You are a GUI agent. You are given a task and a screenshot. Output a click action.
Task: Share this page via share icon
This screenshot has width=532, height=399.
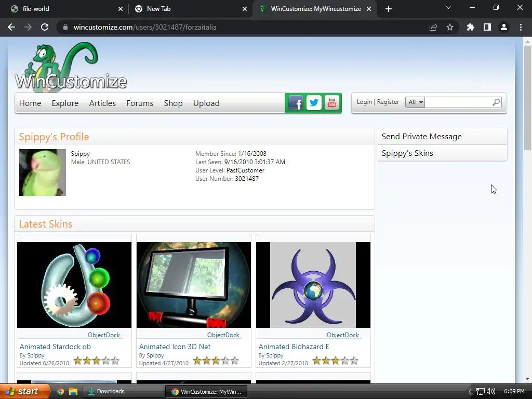click(x=433, y=27)
